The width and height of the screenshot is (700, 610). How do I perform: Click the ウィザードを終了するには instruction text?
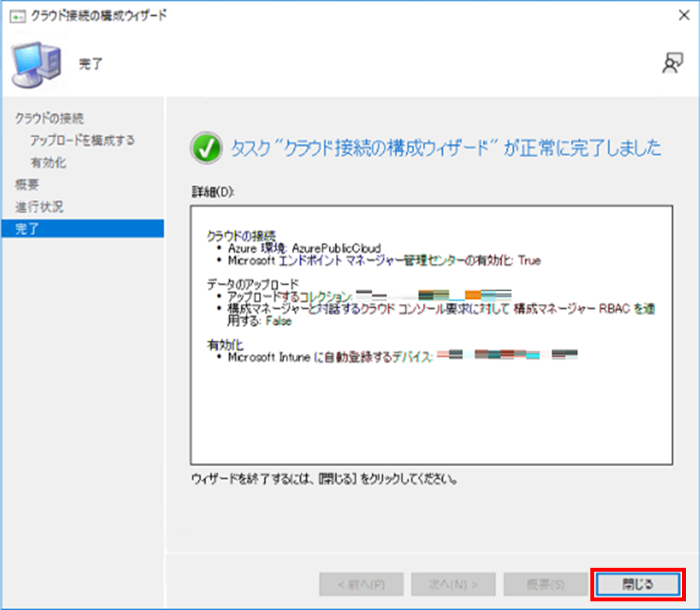[324, 479]
